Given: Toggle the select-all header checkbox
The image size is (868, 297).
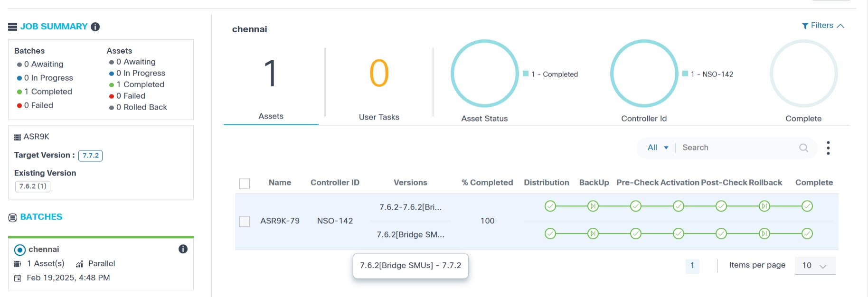Looking at the screenshot, I should (245, 184).
